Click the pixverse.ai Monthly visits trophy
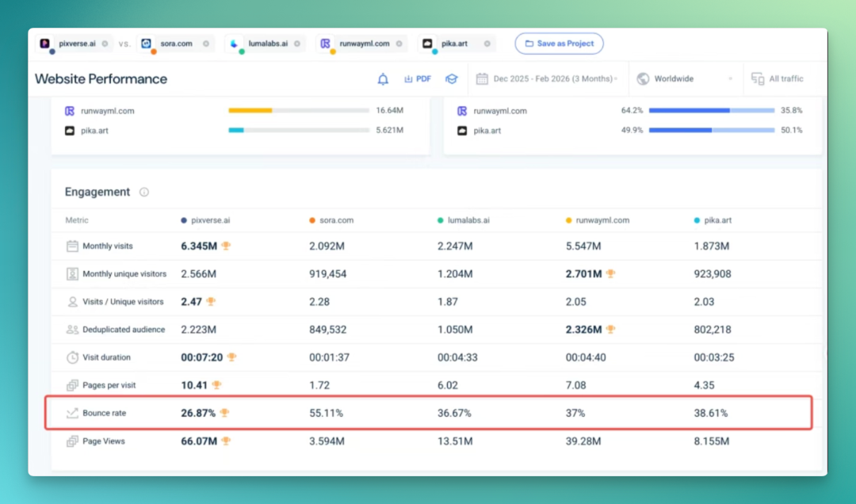The height and width of the screenshot is (504, 856). [226, 246]
